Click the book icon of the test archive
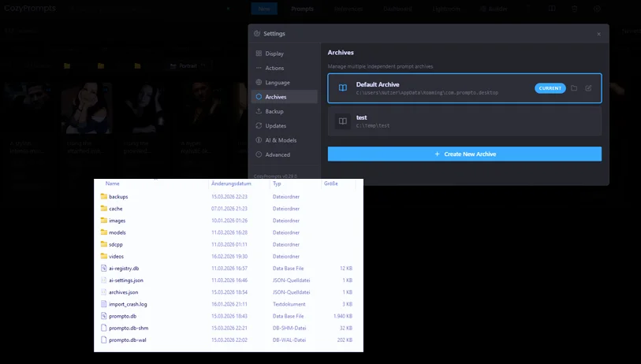 click(342, 121)
